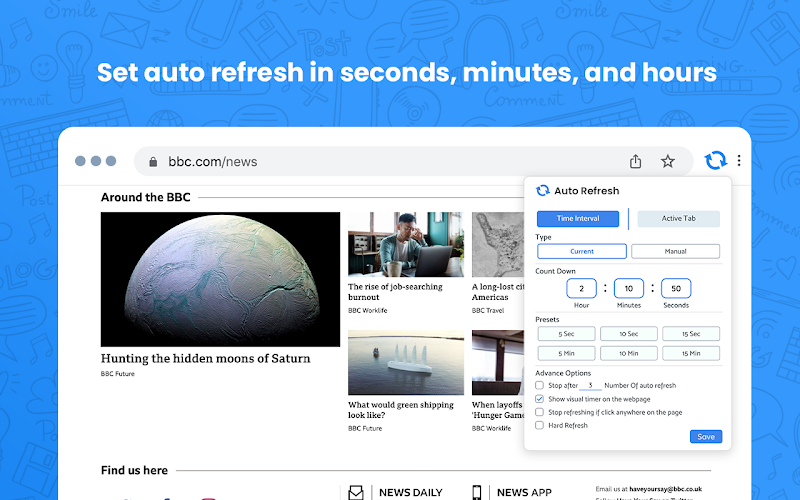This screenshot has width=800, height=500.
Task: Switch to the Active Tab tab
Action: pos(679,218)
